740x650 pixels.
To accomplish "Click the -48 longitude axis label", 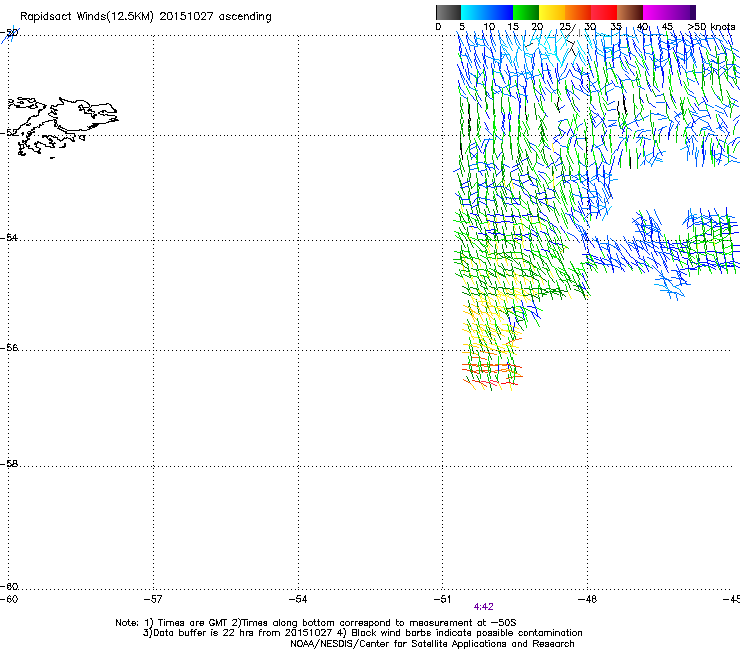I will 587,599.
